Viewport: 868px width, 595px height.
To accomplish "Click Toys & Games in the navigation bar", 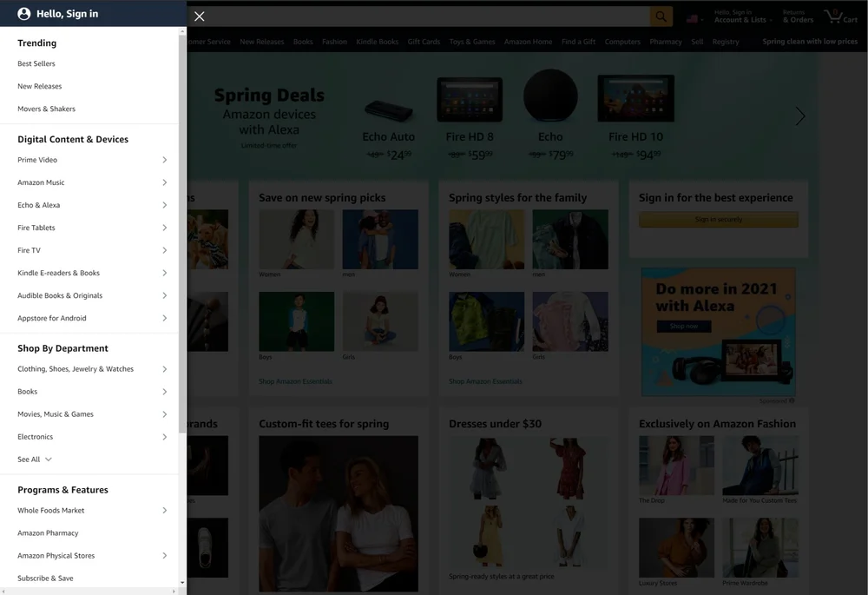I will 472,42.
